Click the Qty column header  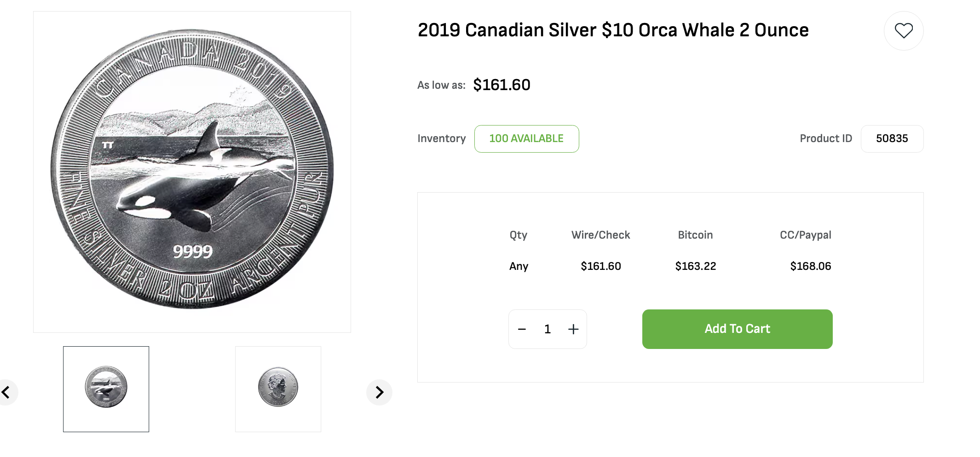point(518,235)
